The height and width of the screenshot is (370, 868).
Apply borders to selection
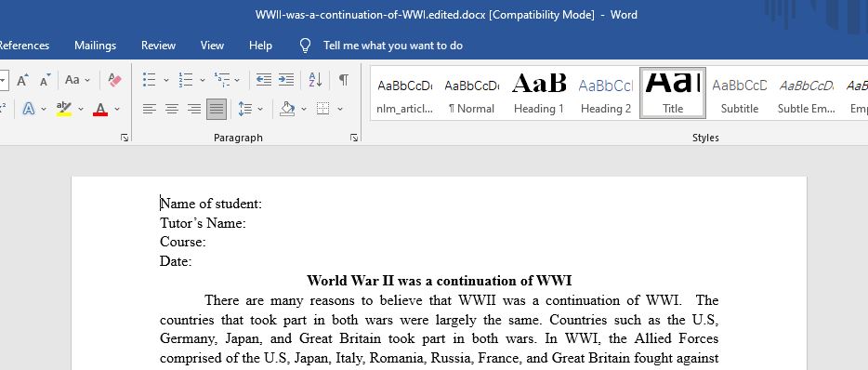click(x=322, y=109)
